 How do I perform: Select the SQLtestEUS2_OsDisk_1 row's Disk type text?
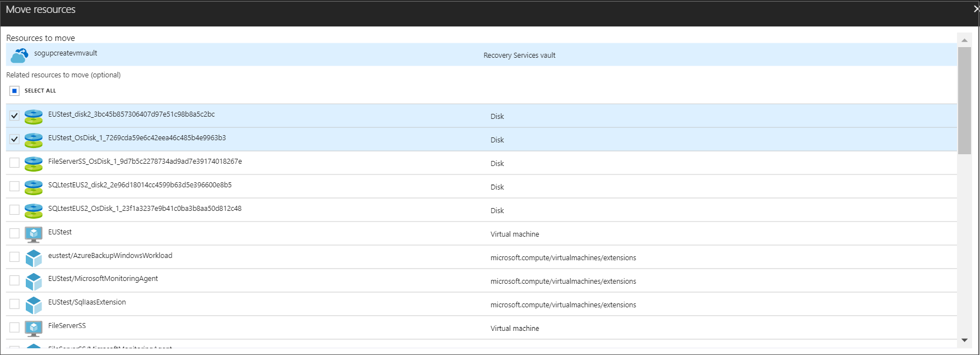(497, 211)
